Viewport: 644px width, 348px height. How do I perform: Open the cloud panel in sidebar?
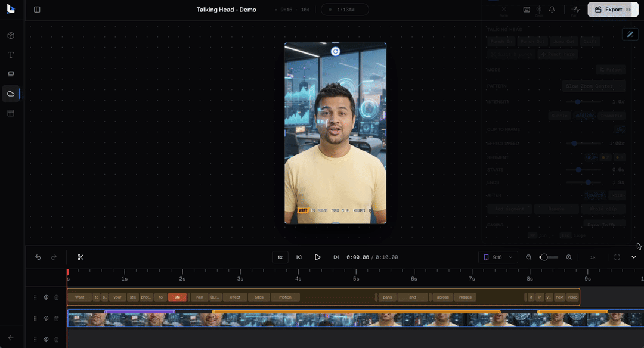[x=11, y=94]
